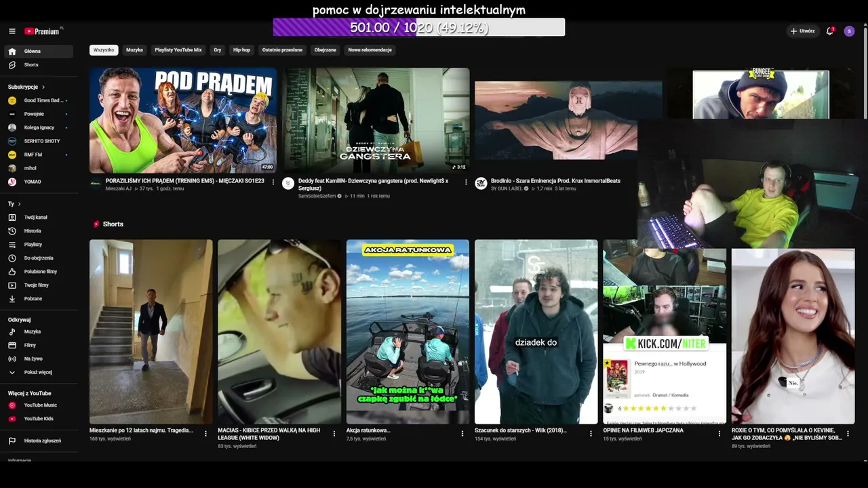Open the notifications bell
868x488 pixels.
coord(830,31)
